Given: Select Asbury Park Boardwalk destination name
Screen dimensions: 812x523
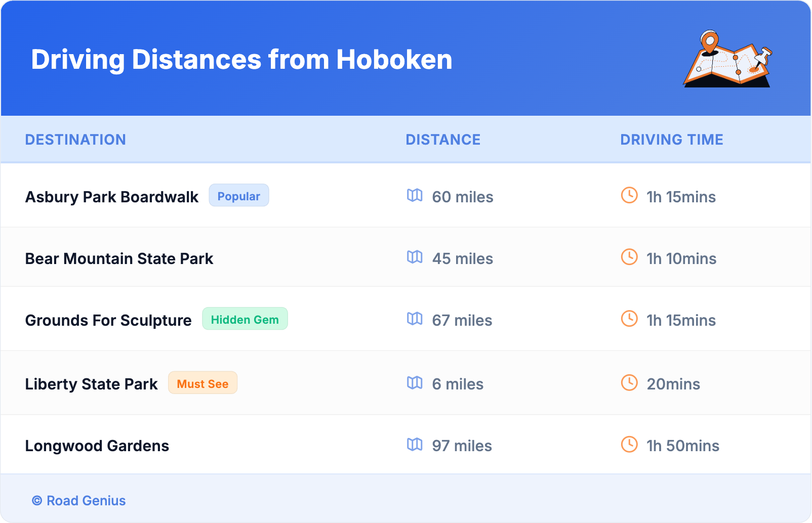Looking at the screenshot, I should [111, 197].
